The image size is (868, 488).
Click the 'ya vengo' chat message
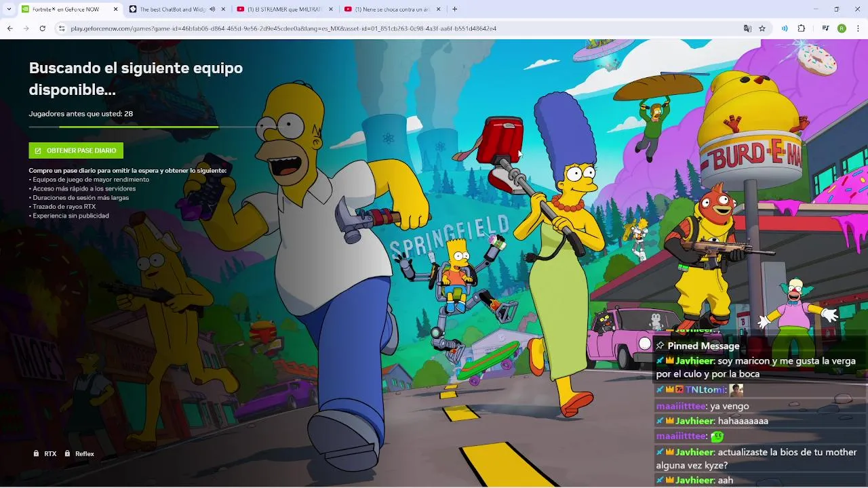click(730, 407)
